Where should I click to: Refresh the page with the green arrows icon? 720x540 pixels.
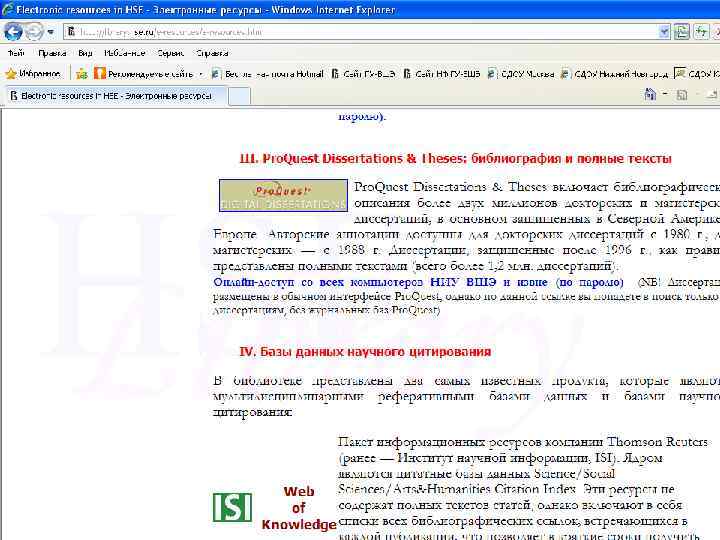coord(701,32)
